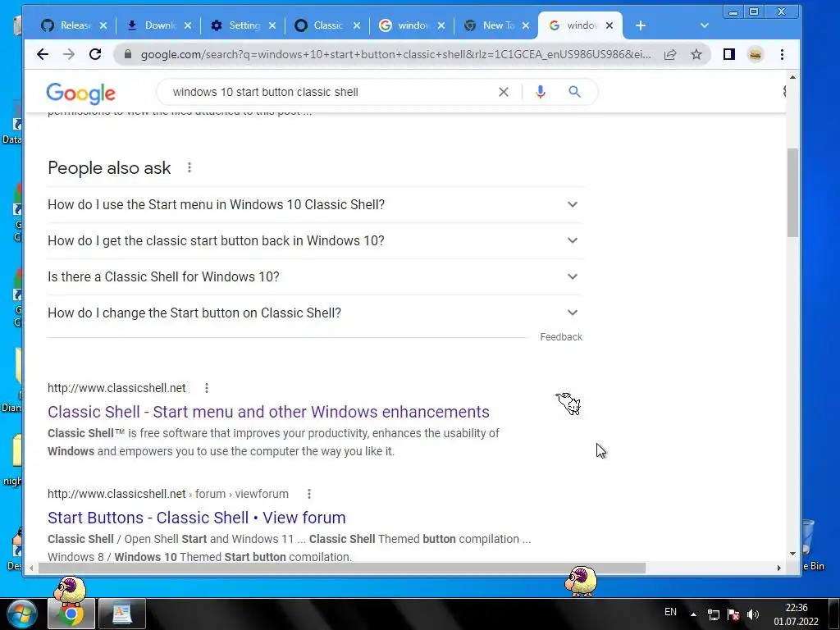Image resolution: width=840 pixels, height=630 pixels.
Task: Show hidden system tray icons
Action: click(693, 614)
